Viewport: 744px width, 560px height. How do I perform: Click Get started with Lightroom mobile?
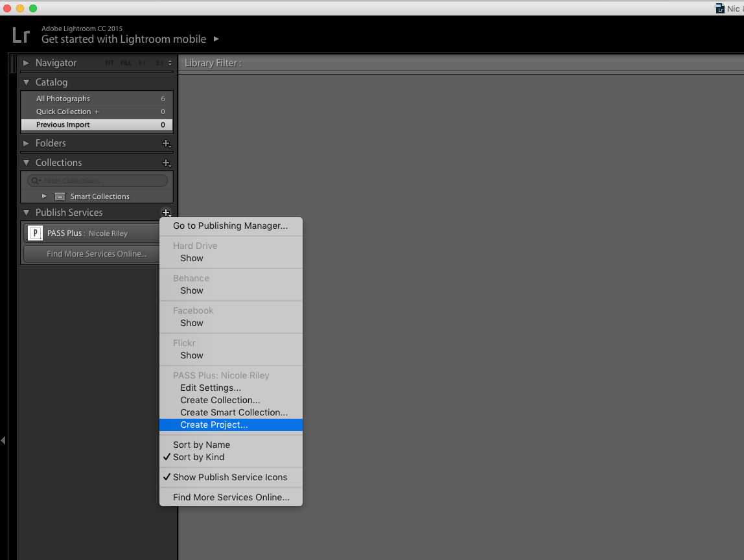[124, 39]
